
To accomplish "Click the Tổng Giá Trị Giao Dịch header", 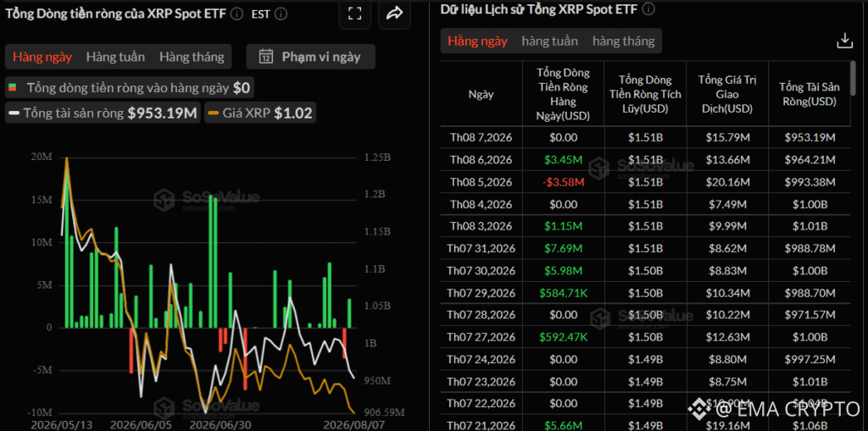I will click(727, 94).
